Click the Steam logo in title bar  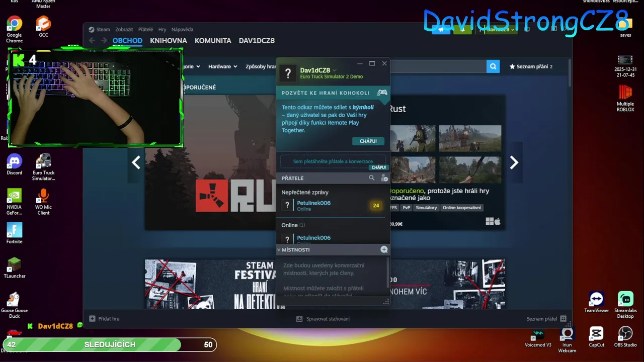[92, 30]
